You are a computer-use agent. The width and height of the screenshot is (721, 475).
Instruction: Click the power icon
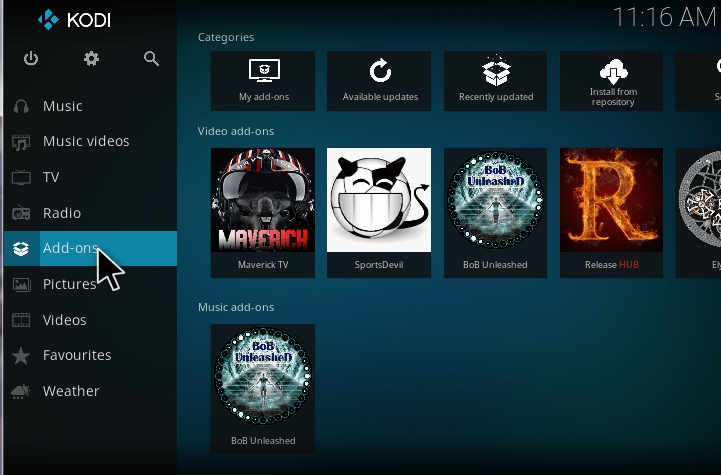coord(31,58)
